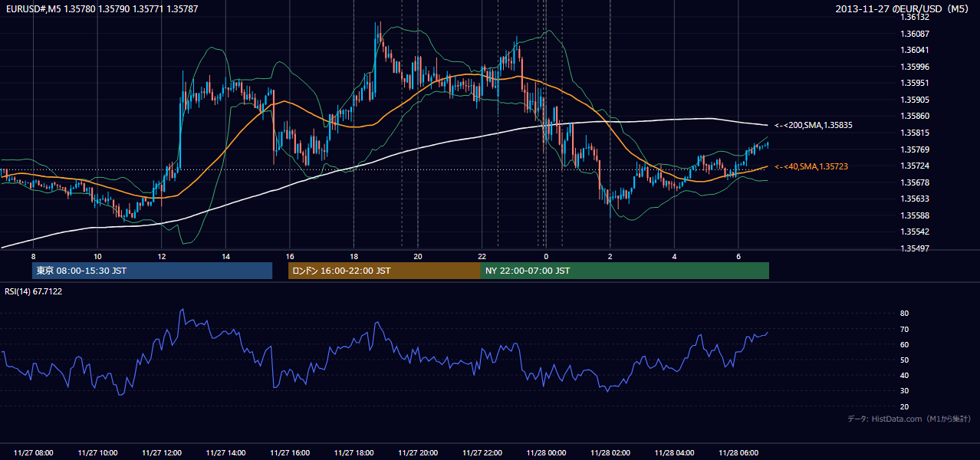The image size is (980, 460).
Task: Click the RSI(14) 67.7122 indicator label
Action: (34, 291)
